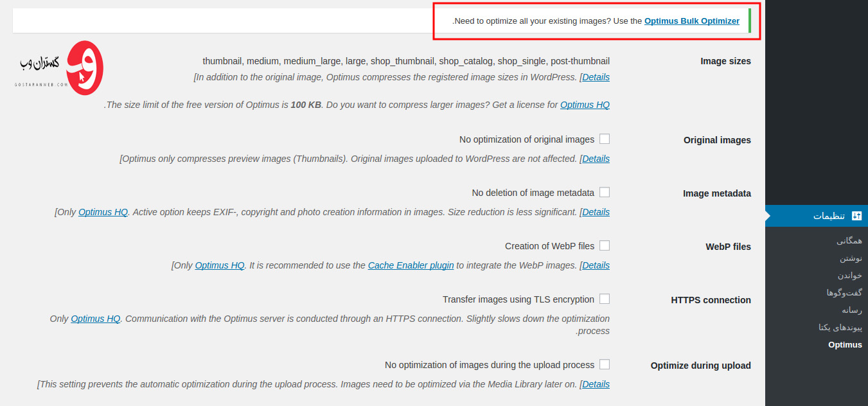Viewport: 868px width, 406px height.
Task: Click the Image metadata setting label
Action: click(x=717, y=193)
